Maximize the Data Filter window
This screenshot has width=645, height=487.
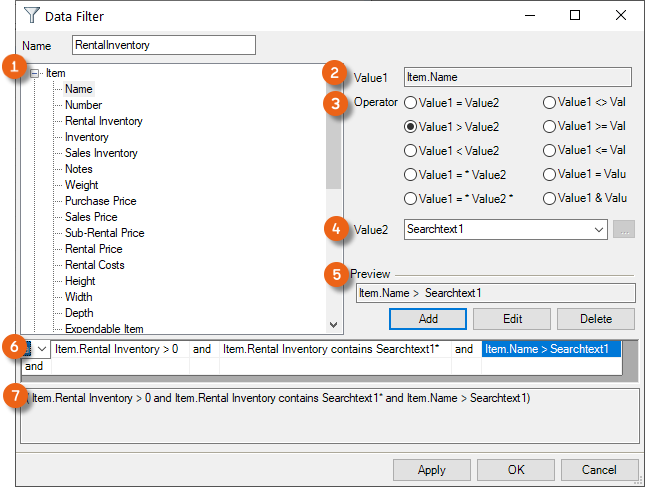point(575,15)
